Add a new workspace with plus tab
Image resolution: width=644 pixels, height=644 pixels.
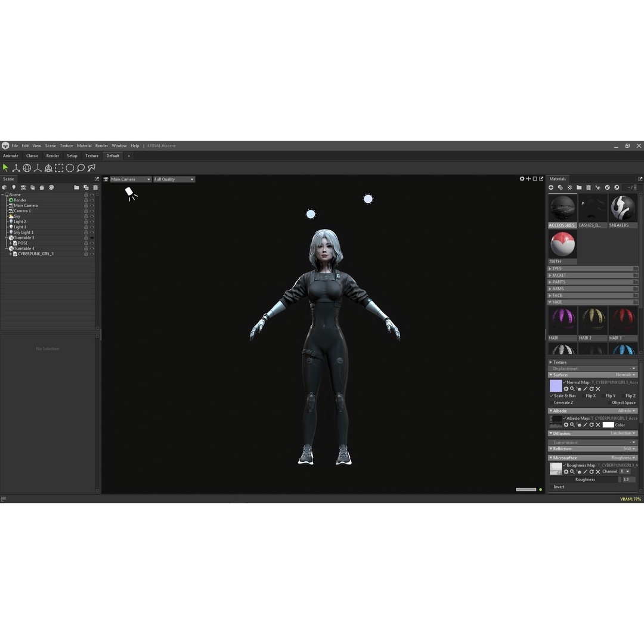(x=129, y=156)
